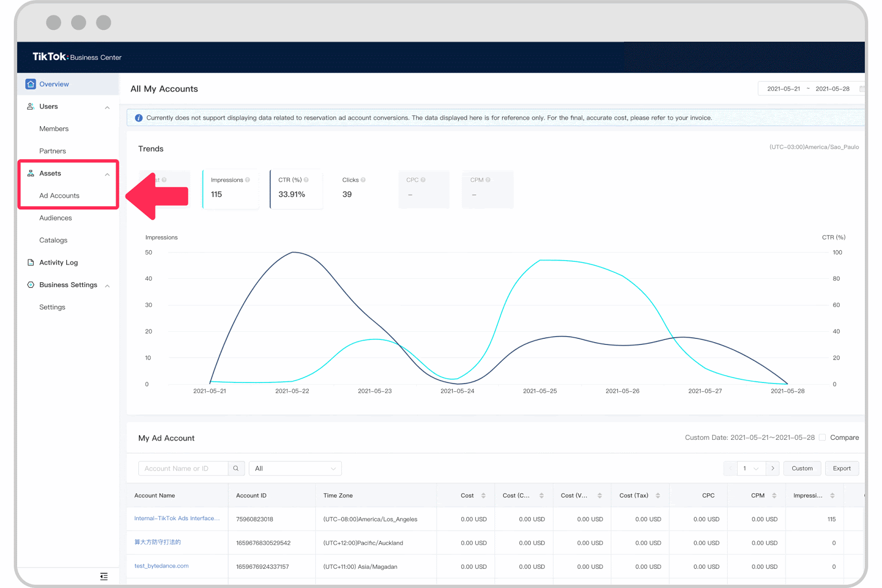Click the Assets hierarchy icon

(31, 173)
